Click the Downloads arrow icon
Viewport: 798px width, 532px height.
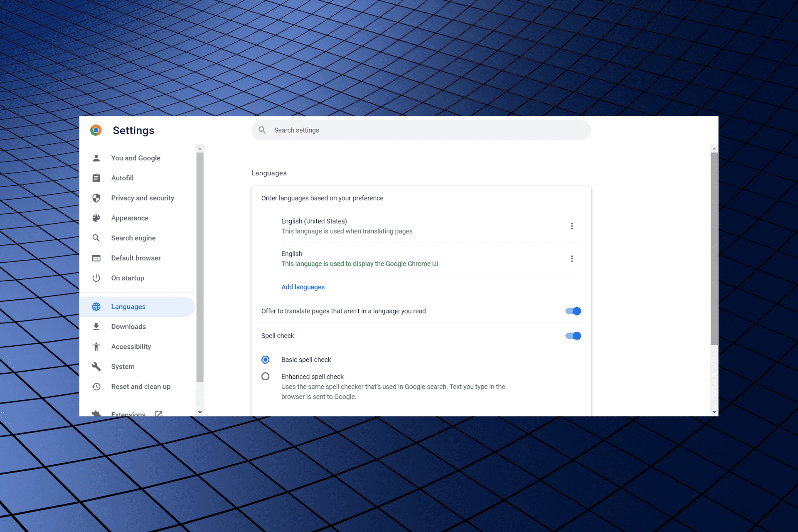coord(97,326)
